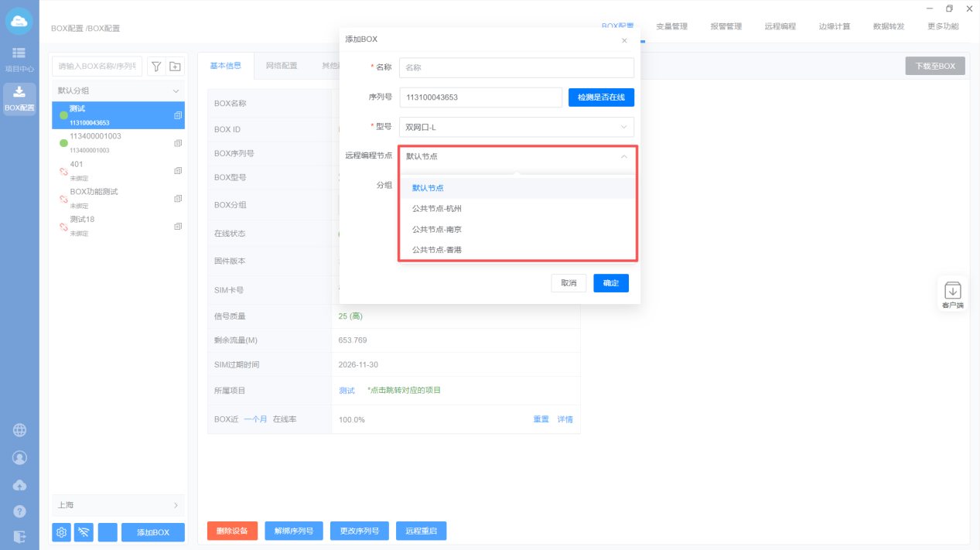Choose 公共节点-香港 option
Screen dimensions: 980x550
[x=437, y=250]
